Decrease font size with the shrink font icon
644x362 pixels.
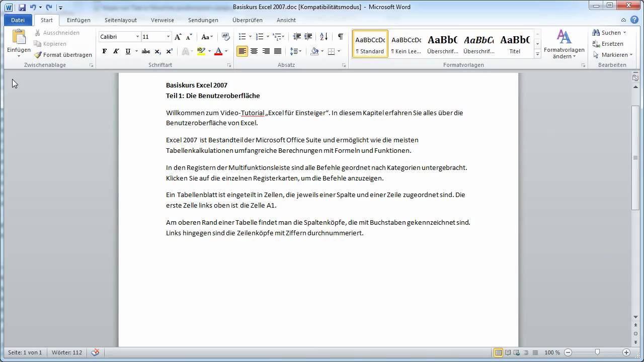pos(189,37)
